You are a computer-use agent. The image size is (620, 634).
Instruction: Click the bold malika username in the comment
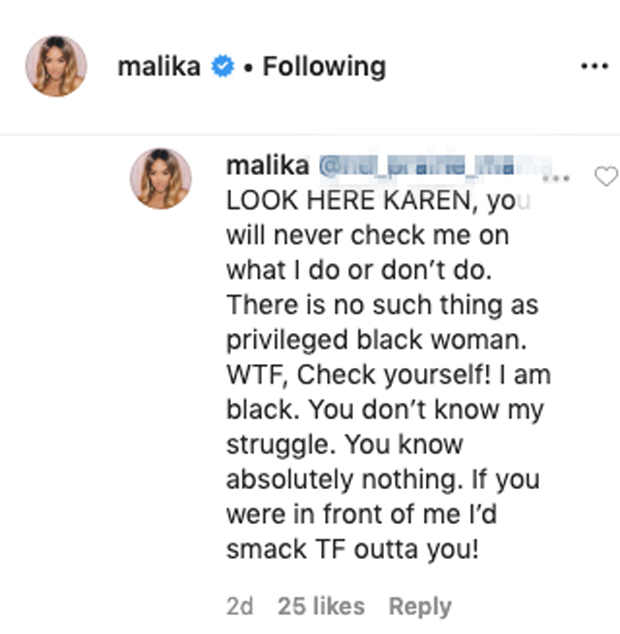pyautogui.click(x=267, y=164)
